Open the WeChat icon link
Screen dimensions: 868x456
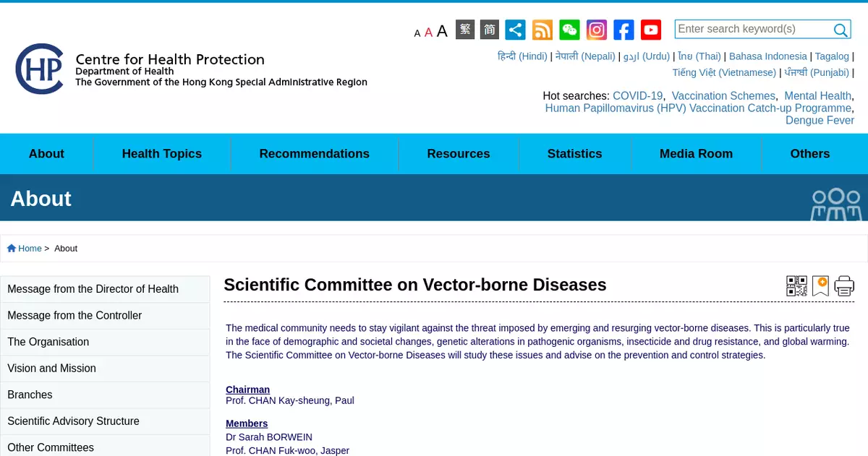[x=570, y=30]
